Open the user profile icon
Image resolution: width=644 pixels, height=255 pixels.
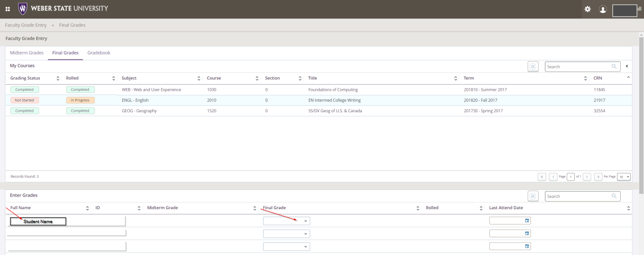point(603,9)
